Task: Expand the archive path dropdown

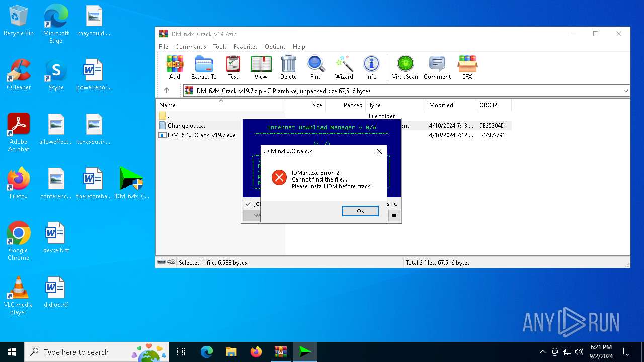Action: click(x=625, y=91)
